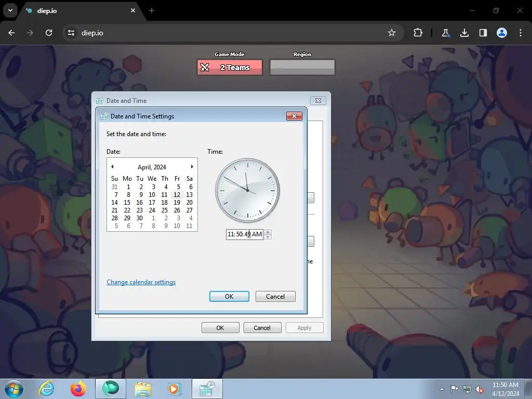Go back using the browser back arrow
The width and height of the screenshot is (532, 399).
[11, 33]
